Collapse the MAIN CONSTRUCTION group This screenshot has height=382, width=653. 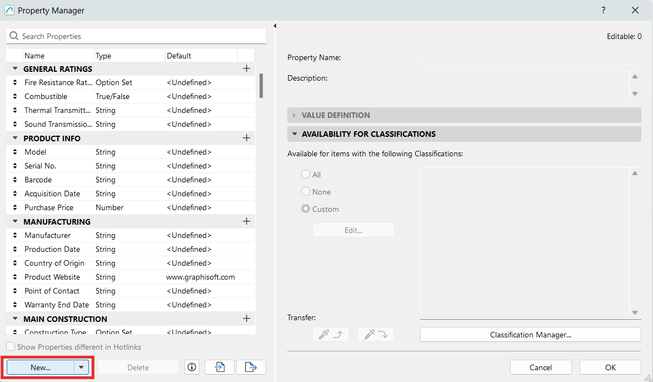point(15,319)
